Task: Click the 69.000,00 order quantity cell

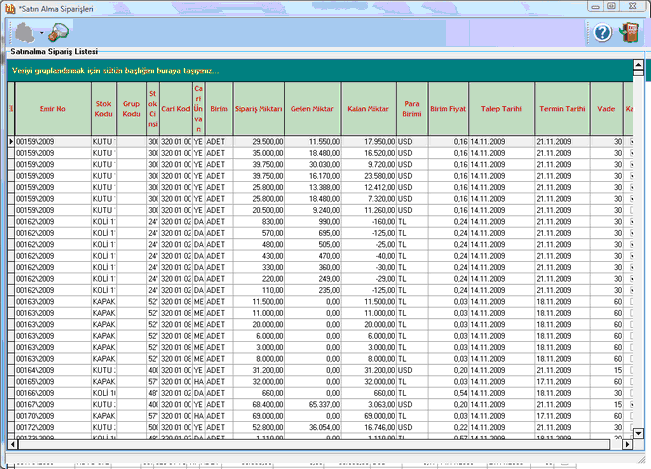Action: pos(259,416)
